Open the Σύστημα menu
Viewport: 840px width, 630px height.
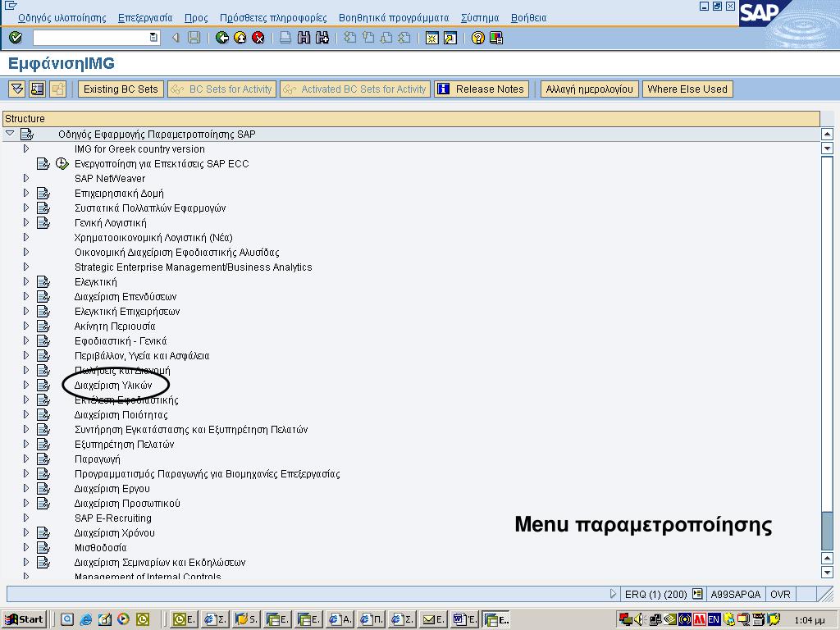point(480,18)
